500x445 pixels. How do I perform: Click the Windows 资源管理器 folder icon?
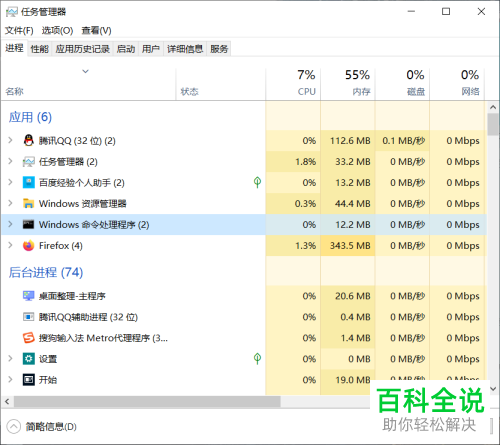click(x=29, y=203)
